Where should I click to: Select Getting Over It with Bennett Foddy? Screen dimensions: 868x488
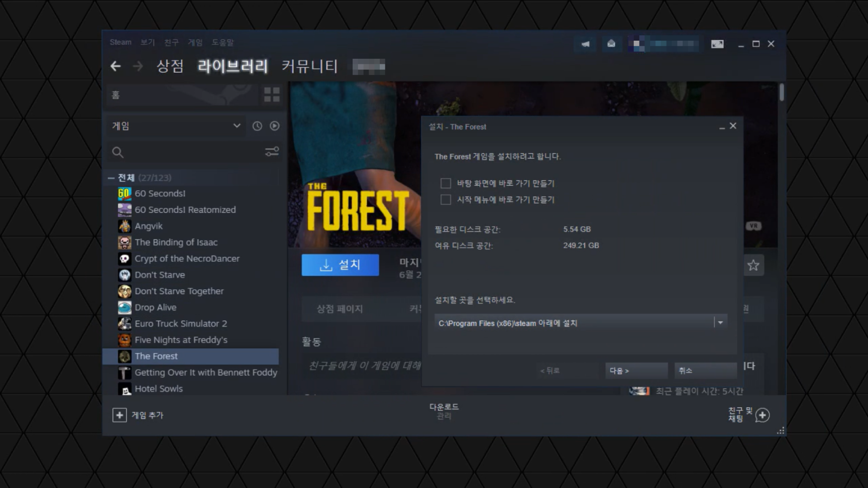[206, 373]
